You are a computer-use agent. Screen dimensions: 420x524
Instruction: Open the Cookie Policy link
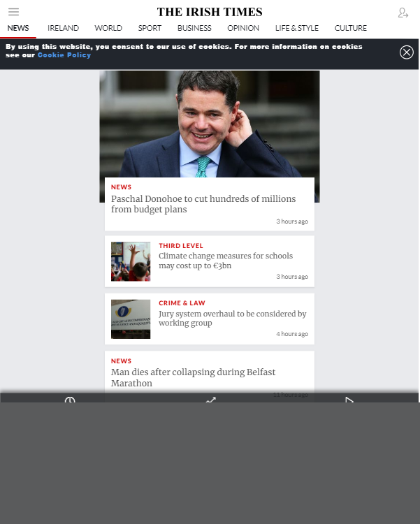click(x=64, y=55)
